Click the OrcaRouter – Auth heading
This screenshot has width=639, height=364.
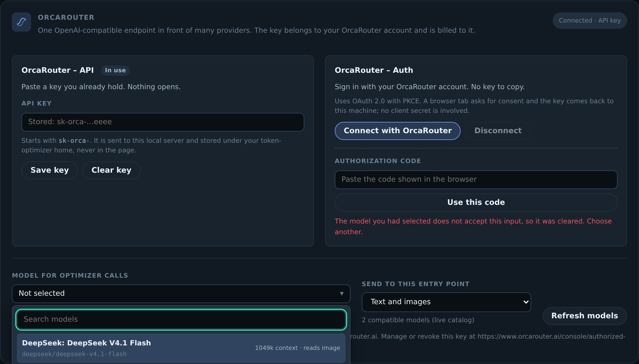[x=374, y=70]
